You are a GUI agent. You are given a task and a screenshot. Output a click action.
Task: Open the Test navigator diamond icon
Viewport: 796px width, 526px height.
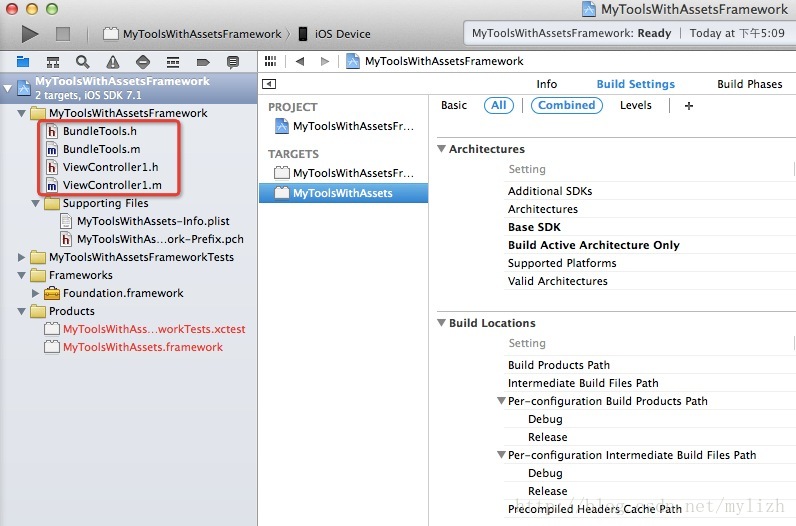(x=143, y=62)
